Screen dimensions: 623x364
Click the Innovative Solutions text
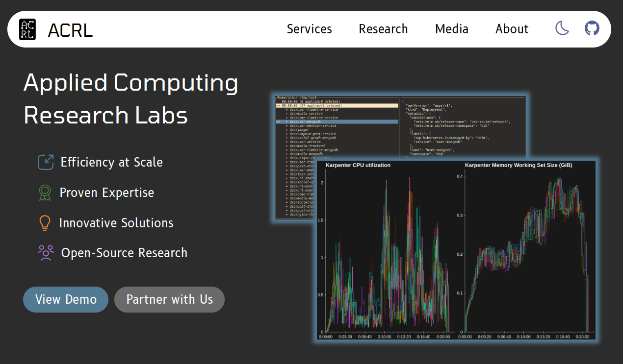[116, 223]
